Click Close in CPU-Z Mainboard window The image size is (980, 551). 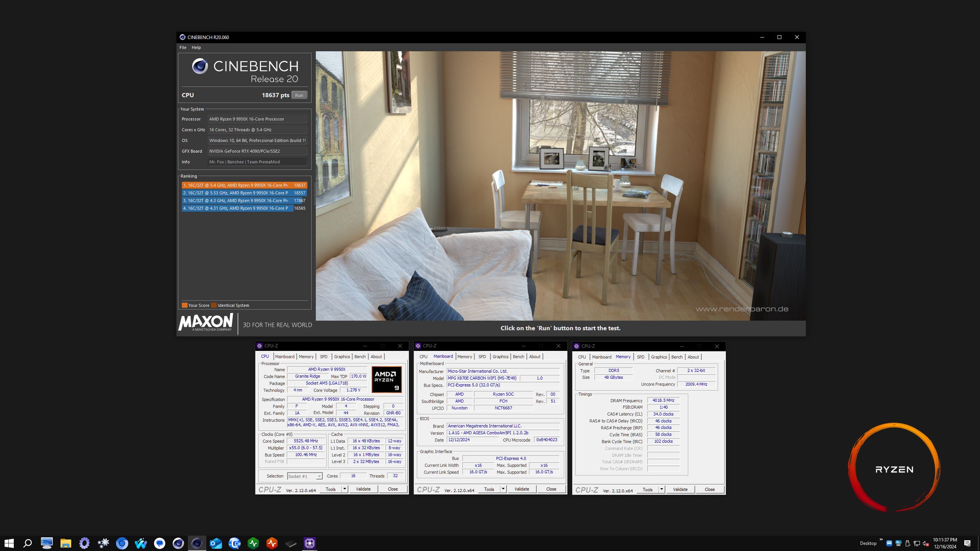[551, 489]
